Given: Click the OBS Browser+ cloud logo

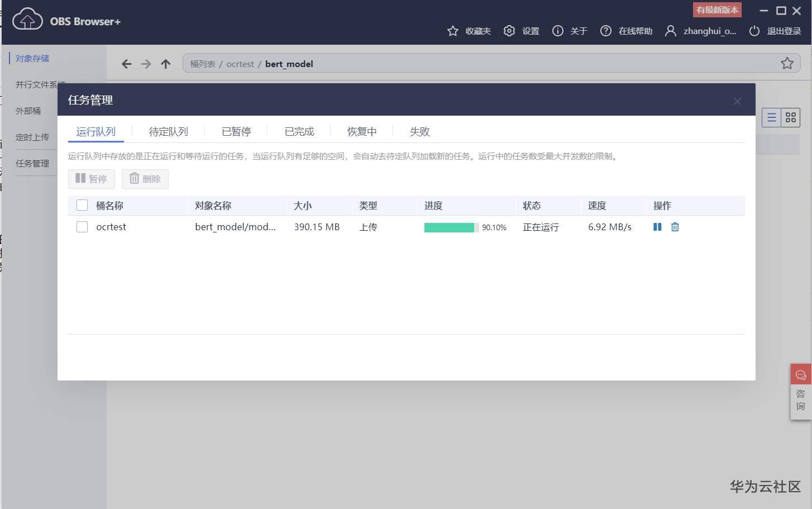Looking at the screenshot, I should point(27,20).
